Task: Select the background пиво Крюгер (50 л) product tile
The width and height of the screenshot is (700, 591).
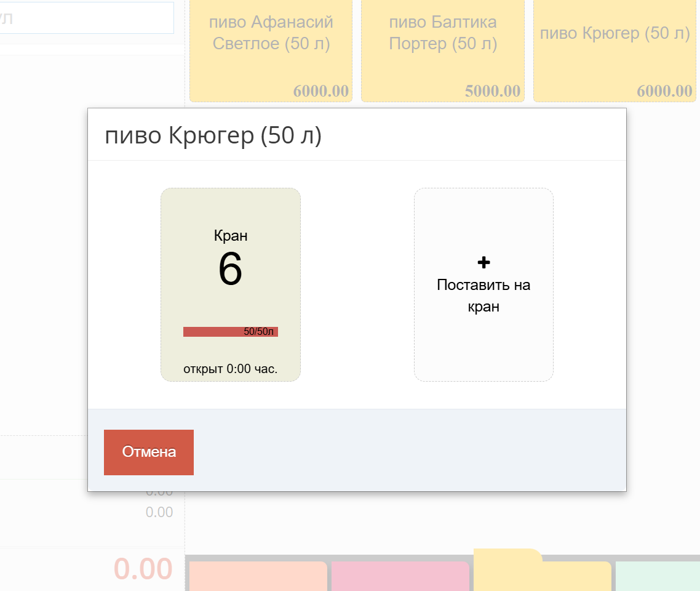Action: click(x=614, y=50)
